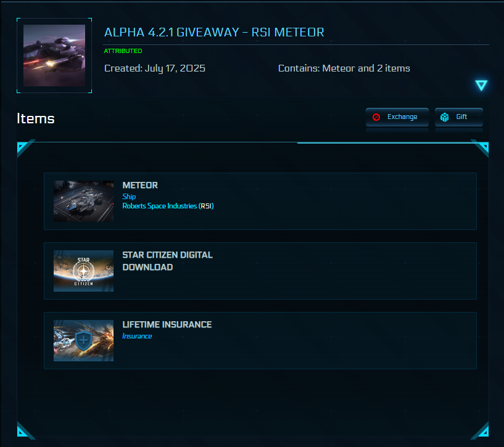Viewport: 504px width, 447px height.
Task: Click the Exchange button
Action: click(x=397, y=117)
